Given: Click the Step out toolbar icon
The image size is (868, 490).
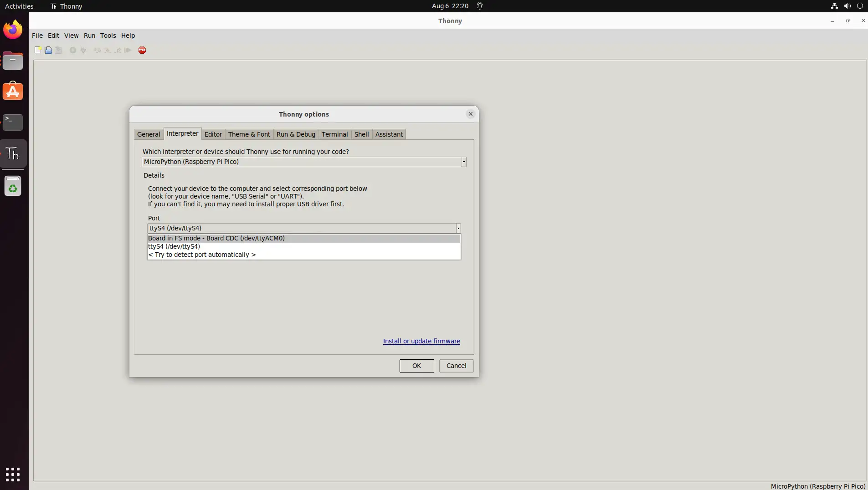Looking at the screenshot, I should pos(118,50).
